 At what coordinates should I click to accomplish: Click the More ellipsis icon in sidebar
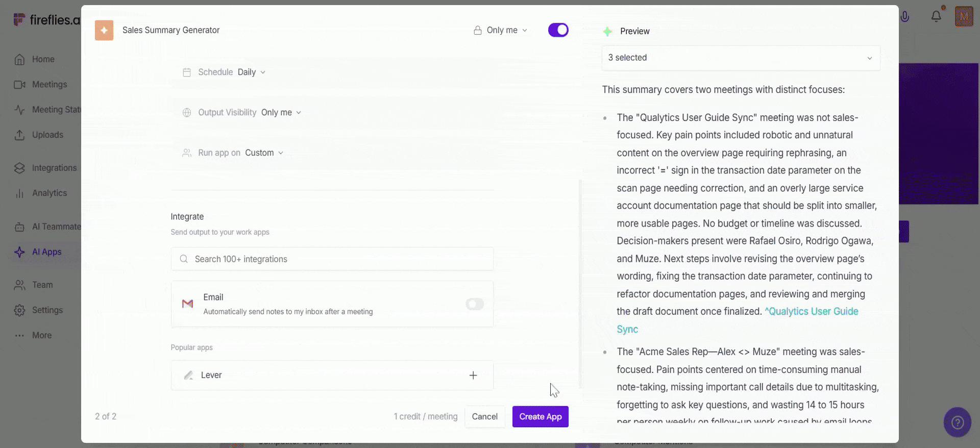(19, 335)
